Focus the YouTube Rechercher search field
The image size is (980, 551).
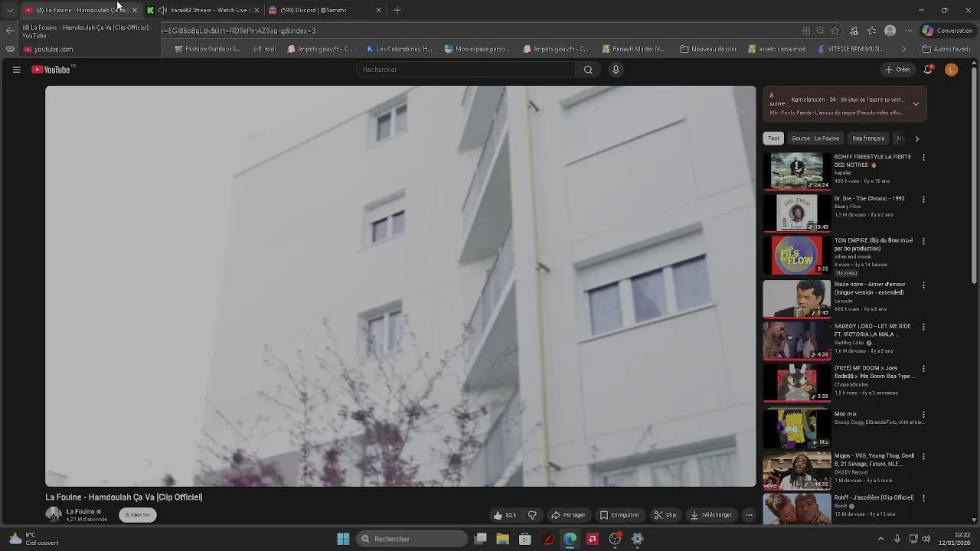coord(465,70)
